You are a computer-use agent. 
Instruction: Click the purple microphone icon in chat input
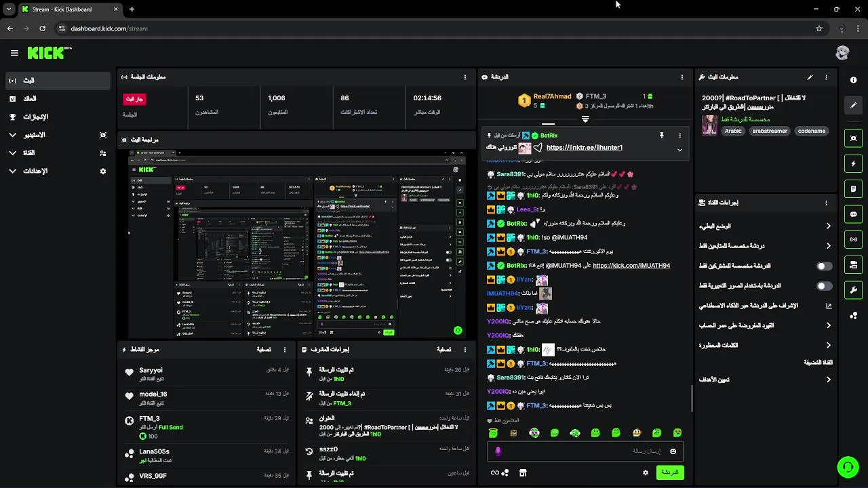click(498, 451)
